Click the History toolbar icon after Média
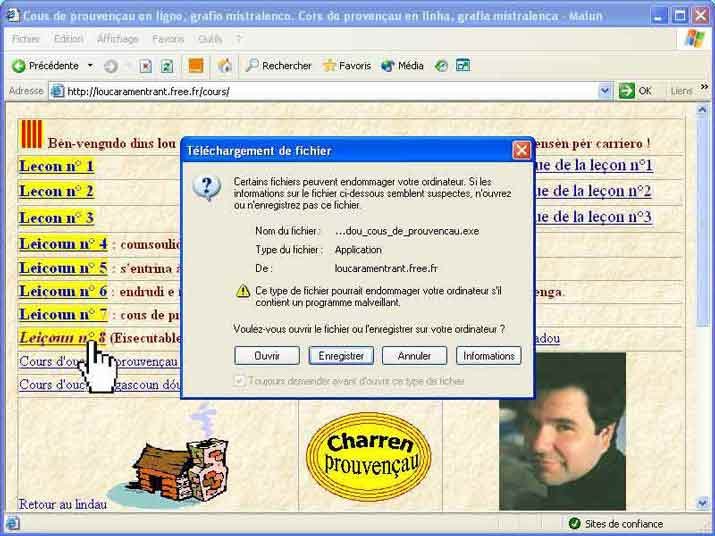Screen dimensions: 715x536 coord(441,66)
